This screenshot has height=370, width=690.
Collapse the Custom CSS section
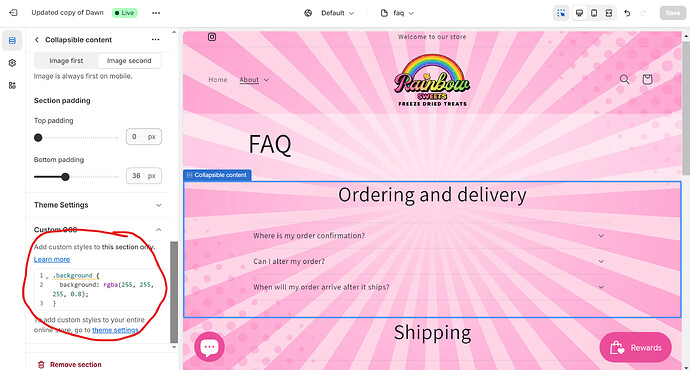pyautogui.click(x=158, y=230)
